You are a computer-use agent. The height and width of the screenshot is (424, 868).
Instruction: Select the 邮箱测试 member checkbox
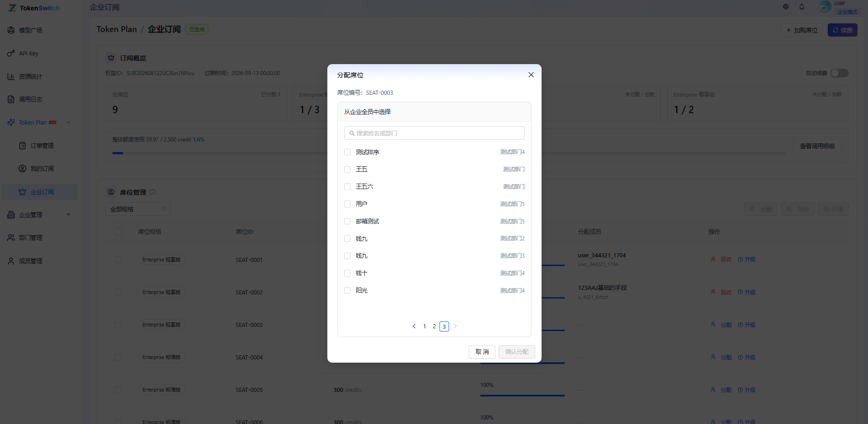click(x=347, y=221)
